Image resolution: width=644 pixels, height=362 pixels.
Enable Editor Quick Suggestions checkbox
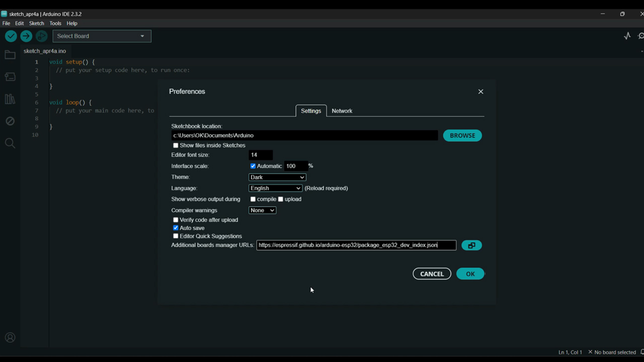(x=176, y=236)
